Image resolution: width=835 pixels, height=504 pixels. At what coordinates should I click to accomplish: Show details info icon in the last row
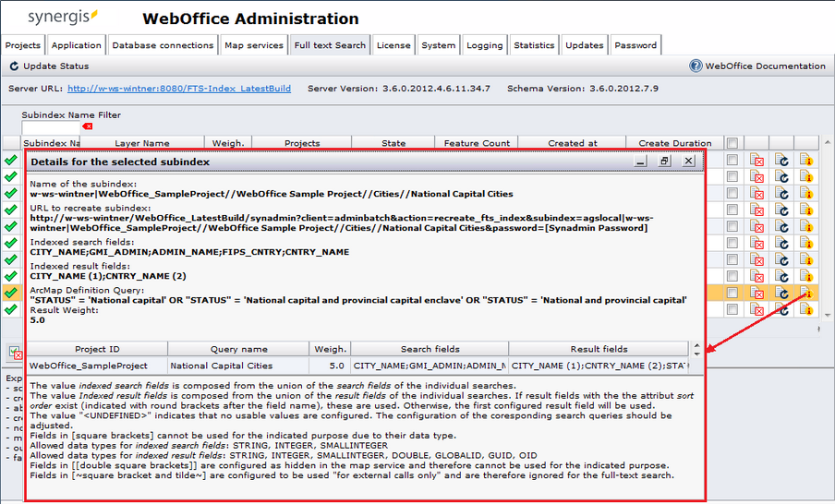806,309
